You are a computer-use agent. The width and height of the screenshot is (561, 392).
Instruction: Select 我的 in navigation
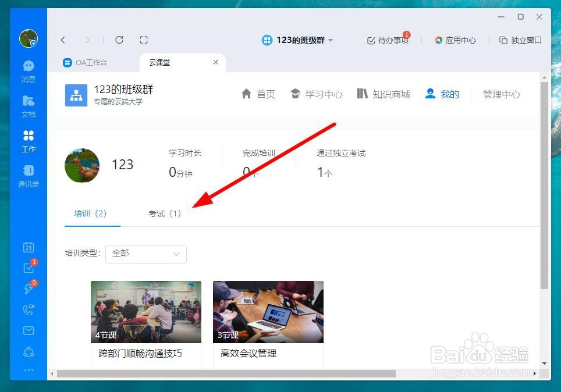coord(442,94)
